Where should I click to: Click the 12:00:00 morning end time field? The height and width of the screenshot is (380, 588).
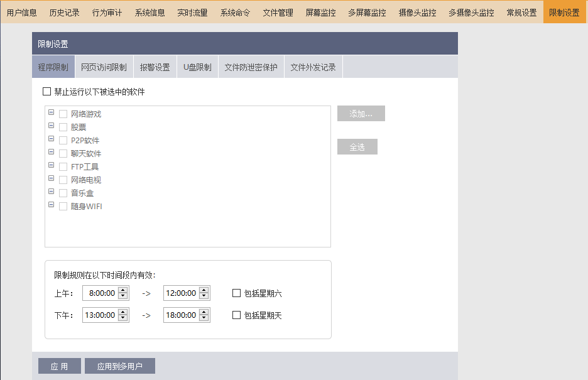pyautogui.click(x=180, y=293)
